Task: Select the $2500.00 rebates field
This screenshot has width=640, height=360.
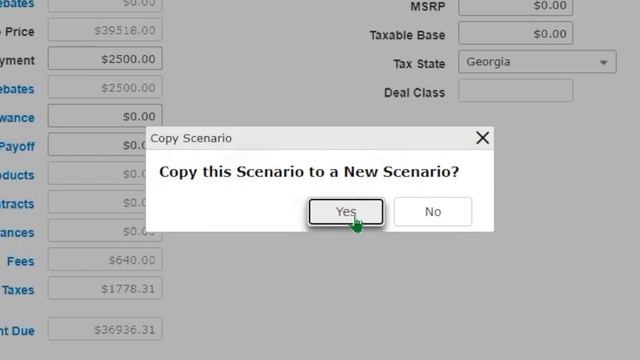Action: click(105, 87)
